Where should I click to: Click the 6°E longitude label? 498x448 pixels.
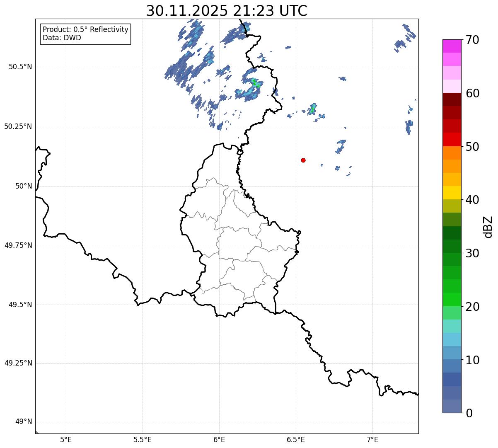219,439
